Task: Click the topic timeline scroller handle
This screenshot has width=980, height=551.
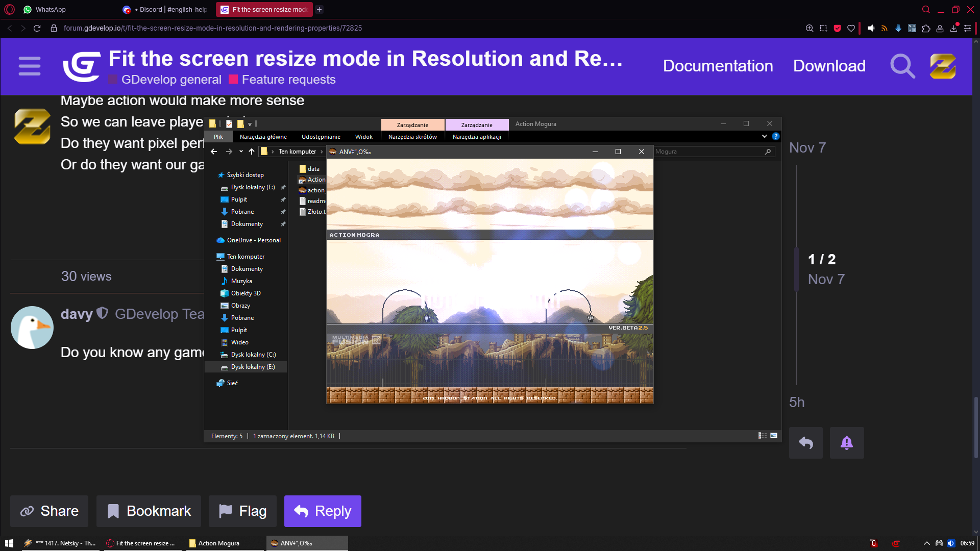Action: 796,269
